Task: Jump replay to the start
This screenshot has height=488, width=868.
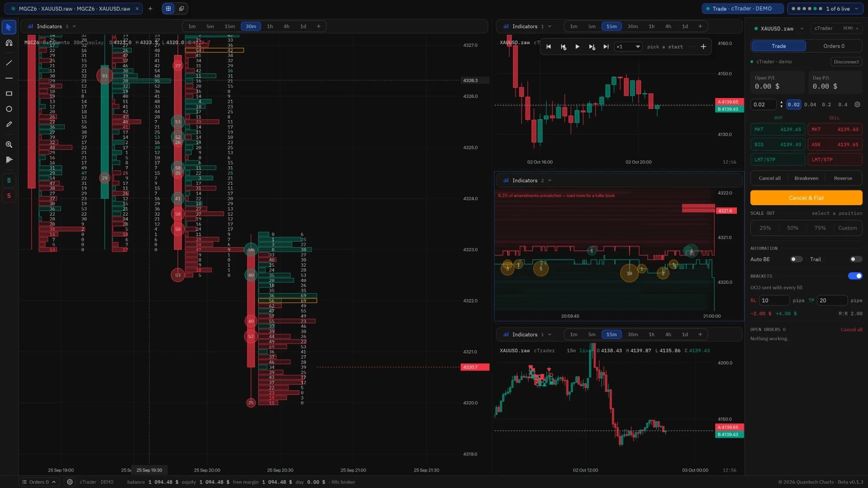Action: coord(549,47)
